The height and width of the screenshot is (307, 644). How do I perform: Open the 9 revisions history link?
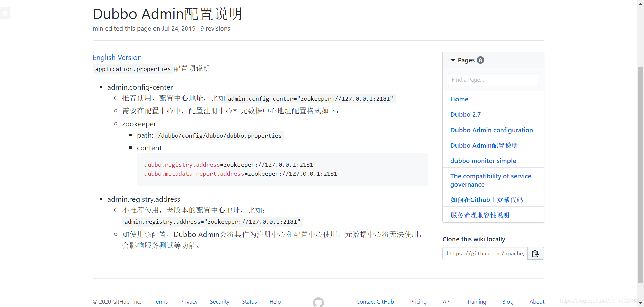pyautogui.click(x=215, y=29)
